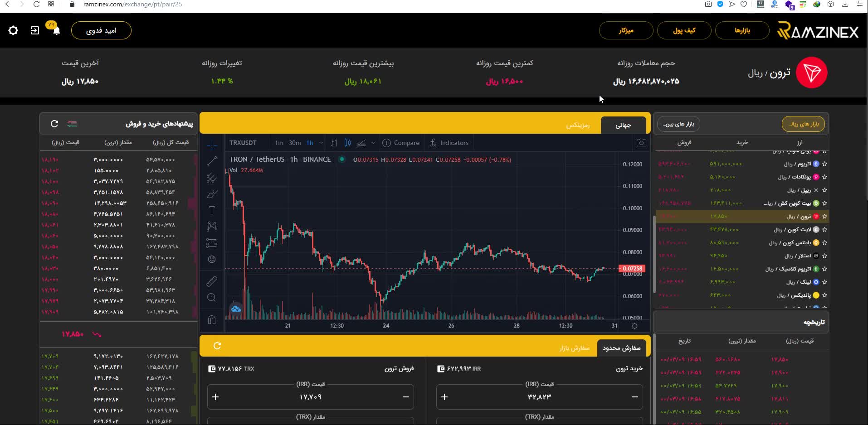Favorite the ریپل / ریال pair star
Viewport: 868px width, 425px height.
[x=824, y=190]
